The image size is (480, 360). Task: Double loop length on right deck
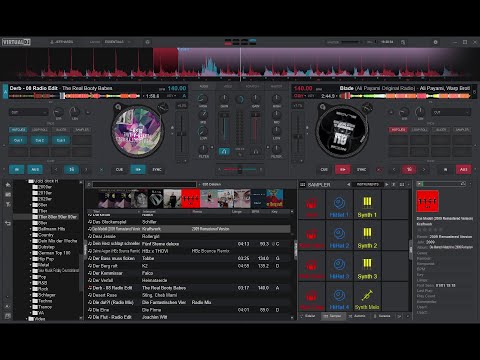424,169
